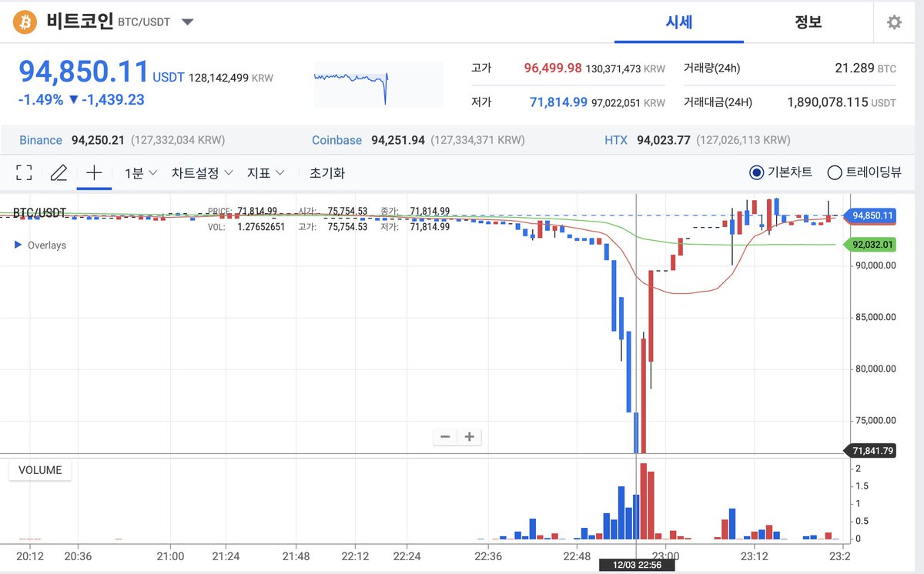Click the 23:12 time axis label
Screen dimensions: 924x574
click(755, 556)
